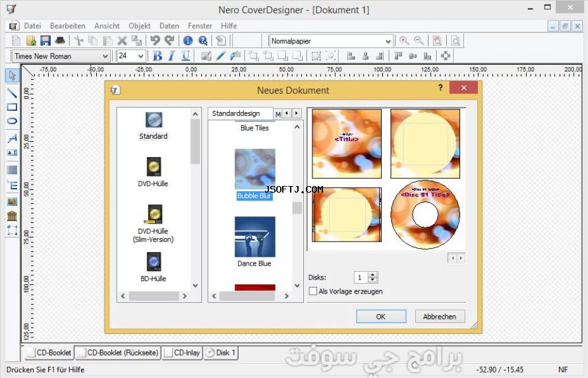
Task: Open the Ansicht menu
Action: 107,26
